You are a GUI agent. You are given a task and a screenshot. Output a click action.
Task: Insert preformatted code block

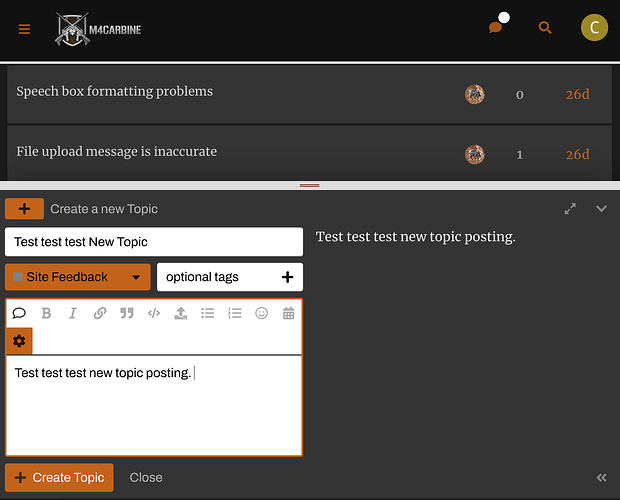(154, 313)
